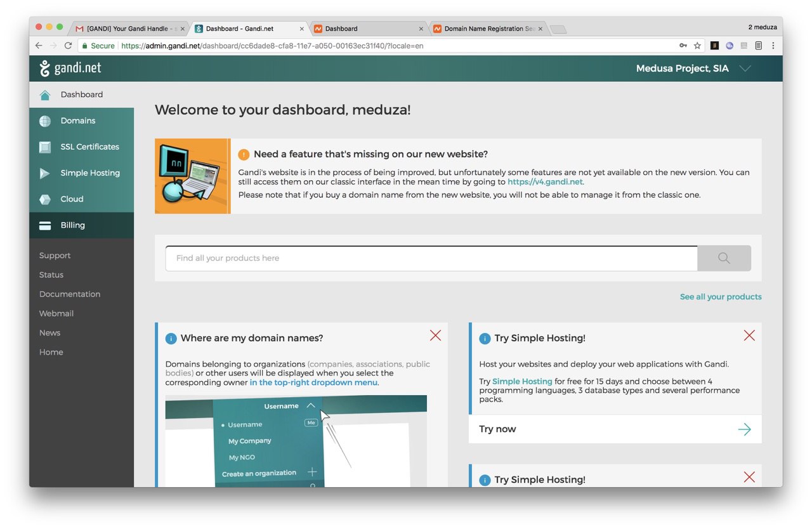This screenshot has height=529, width=812.
Task: Reload the page with the refresh icon
Action: click(68, 46)
